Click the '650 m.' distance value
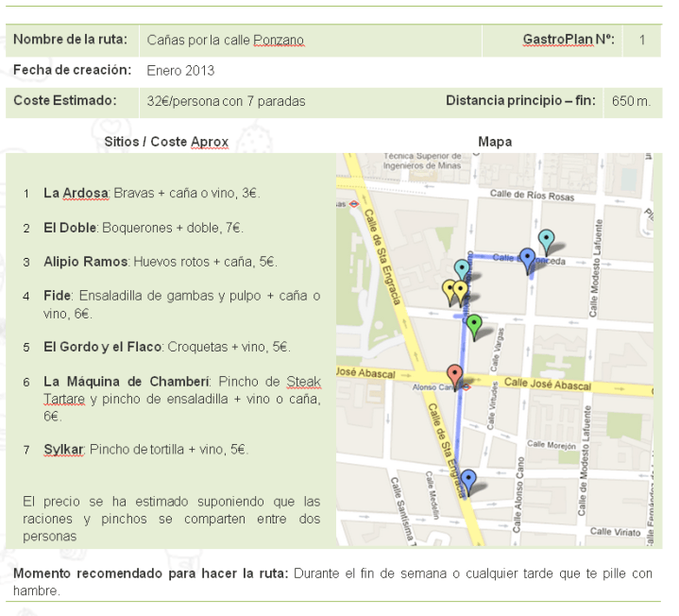Screen dimensions: 679x616 click(x=631, y=101)
